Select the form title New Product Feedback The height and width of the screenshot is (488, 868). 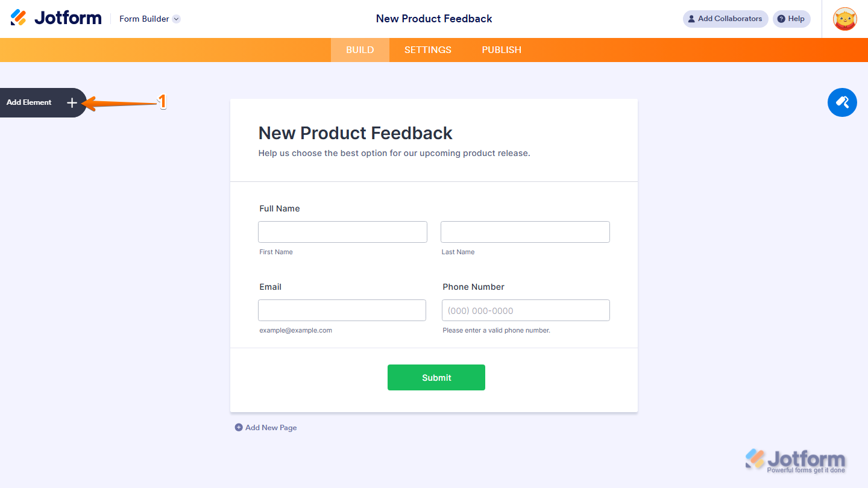coord(355,133)
